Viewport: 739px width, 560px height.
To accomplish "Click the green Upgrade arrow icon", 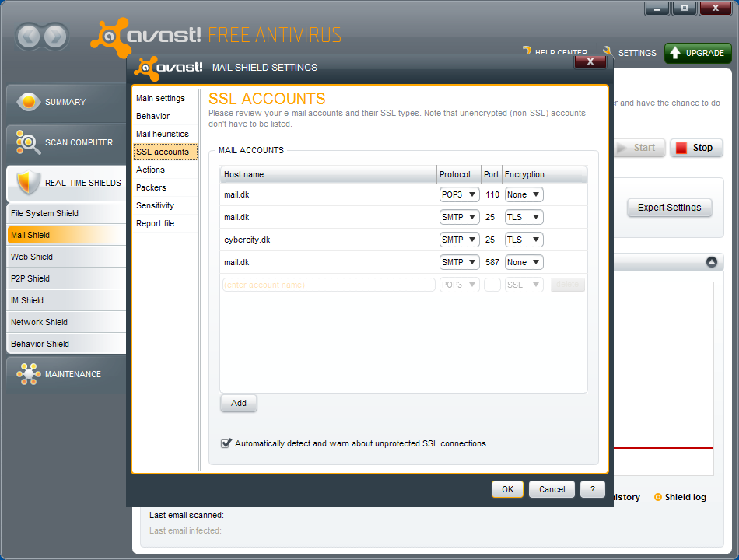I will tap(675, 53).
